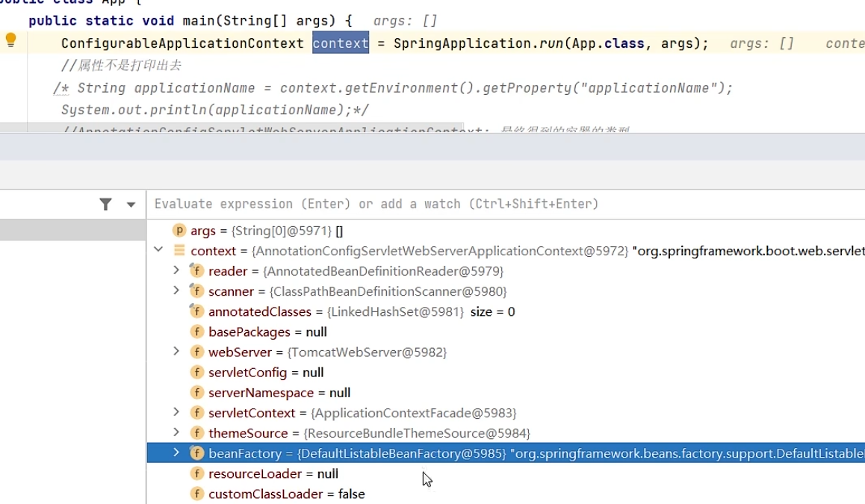Expand the selected beanFactory node
The width and height of the screenshot is (865, 504).
[x=176, y=452]
